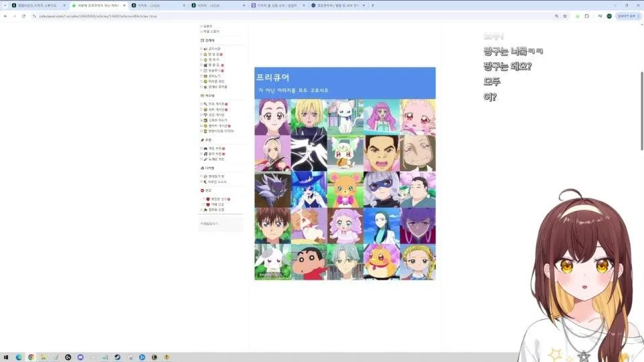Click the leave-cafe link below the sidebar
The height and width of the screenshot is (362, 644).
pos(209,224)
